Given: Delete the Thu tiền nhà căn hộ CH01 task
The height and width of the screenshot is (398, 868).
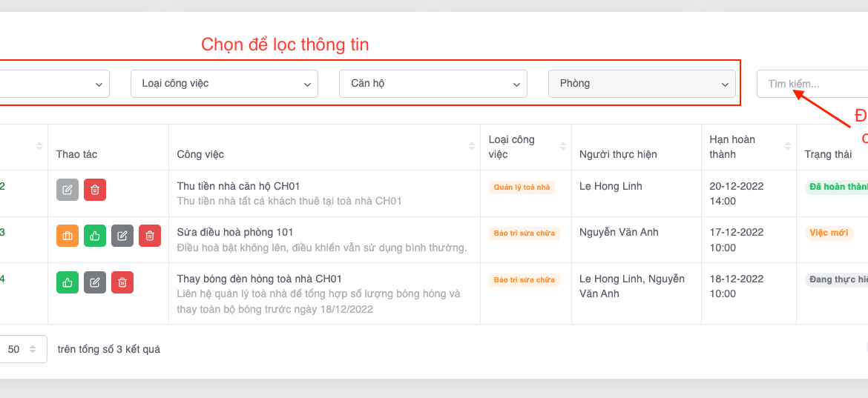Looking at the screenshot, I should [95, 190].
